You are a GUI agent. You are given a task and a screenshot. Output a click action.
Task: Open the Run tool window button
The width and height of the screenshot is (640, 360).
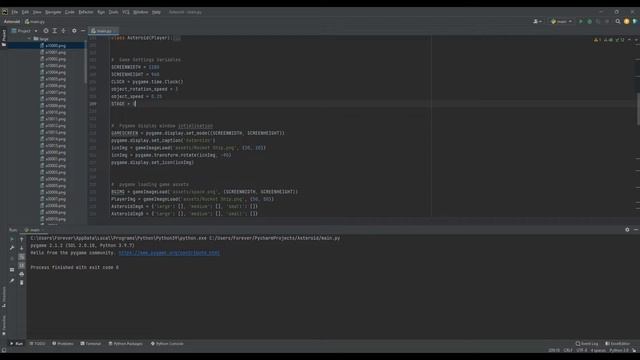coord(16,344)
